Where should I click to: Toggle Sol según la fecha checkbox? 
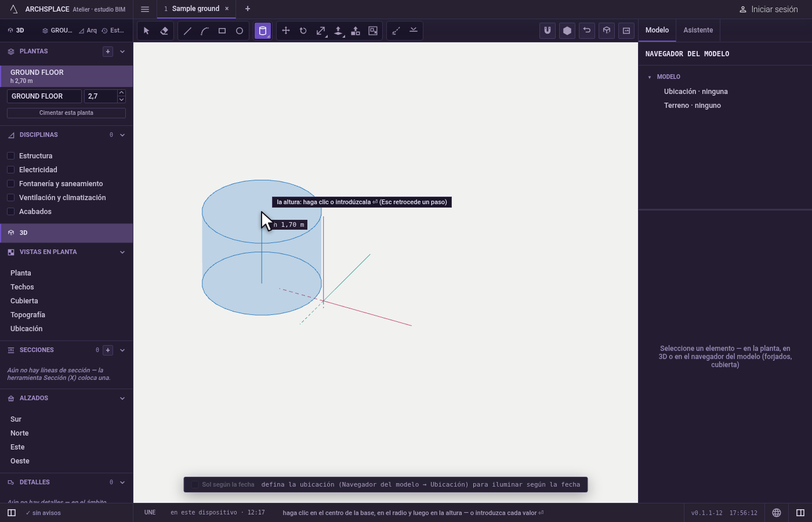pyautogui.click(x=195, y=485)
